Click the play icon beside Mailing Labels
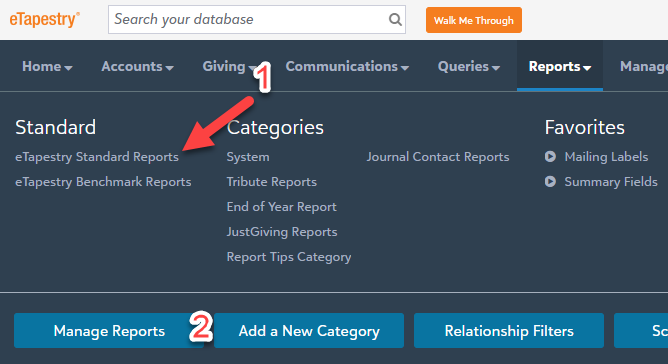This screenshot has width=668, height=364. point(550,156)
